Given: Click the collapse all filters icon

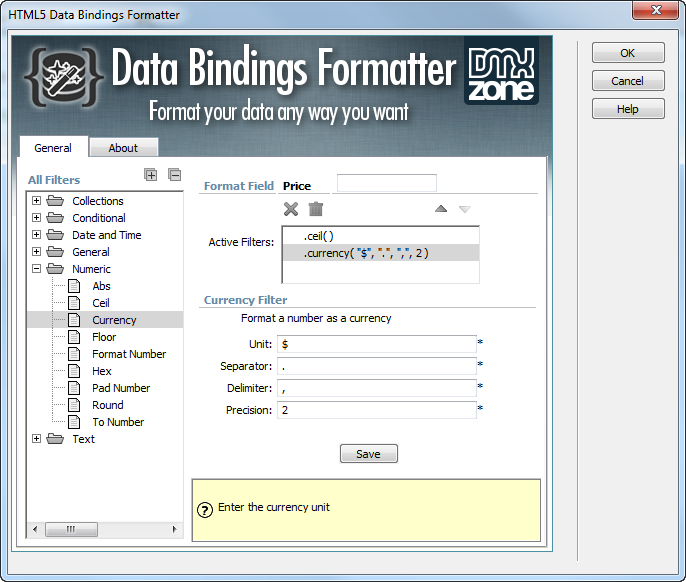Looking at the screenshot, I should [x=175, y=175].
